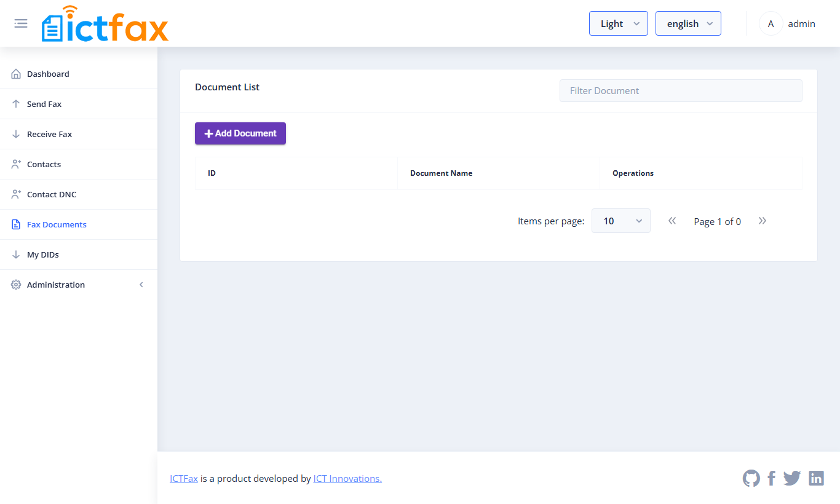Open Contact DNC menu item

79,194
